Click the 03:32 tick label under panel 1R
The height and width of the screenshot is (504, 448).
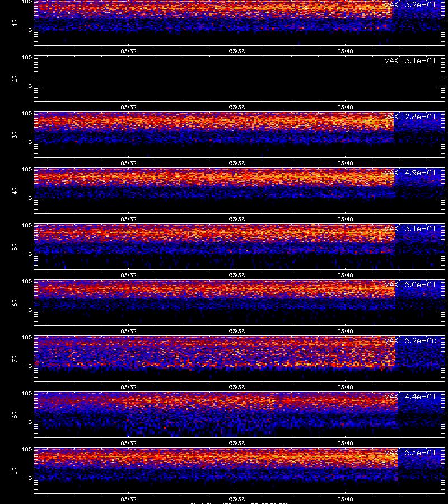pyautogui.click(x=129, y=52)
